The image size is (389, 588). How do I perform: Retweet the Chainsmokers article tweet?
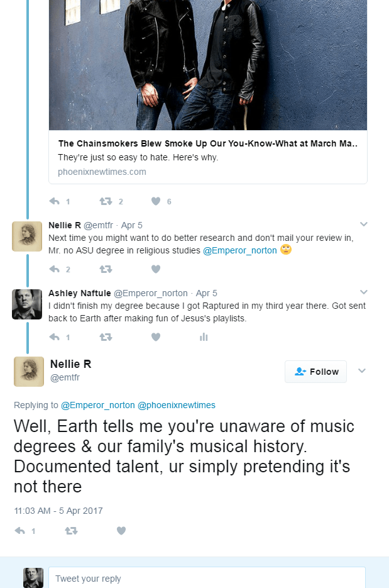pyautogui.click(x=106, y=201)
